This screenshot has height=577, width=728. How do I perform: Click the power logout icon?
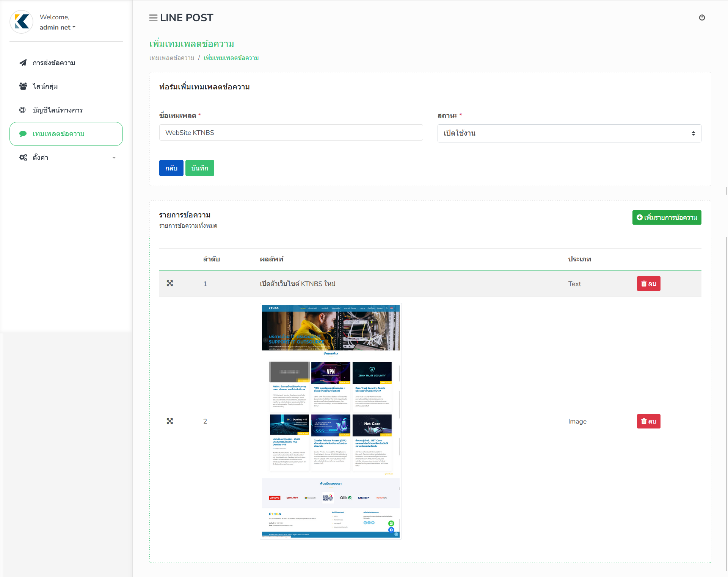pos(702,17)
